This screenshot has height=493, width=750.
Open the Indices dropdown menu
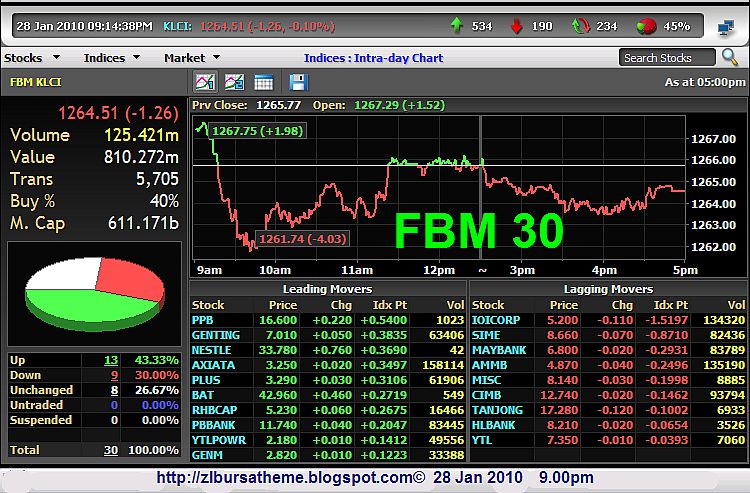click(x=112, y=58)
